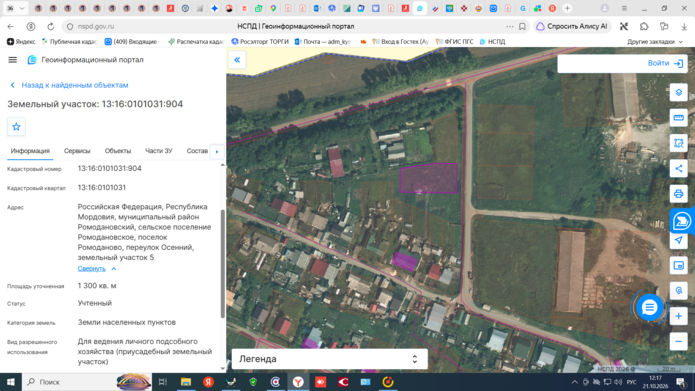Click the info panel vertical scrollbar
Screen dimensions: 695x391
(223, 263)
